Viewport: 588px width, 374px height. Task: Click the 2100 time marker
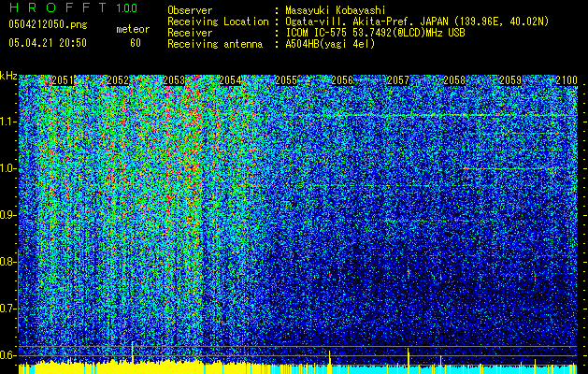point(566,80)
